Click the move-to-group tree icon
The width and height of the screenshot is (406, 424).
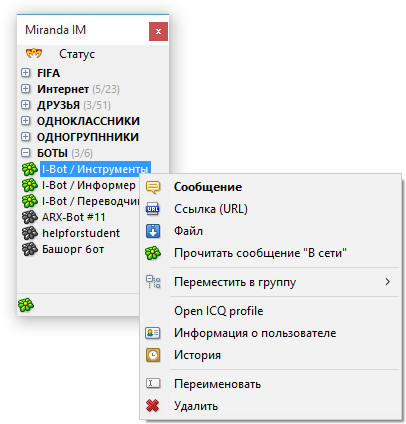[153, 282]
